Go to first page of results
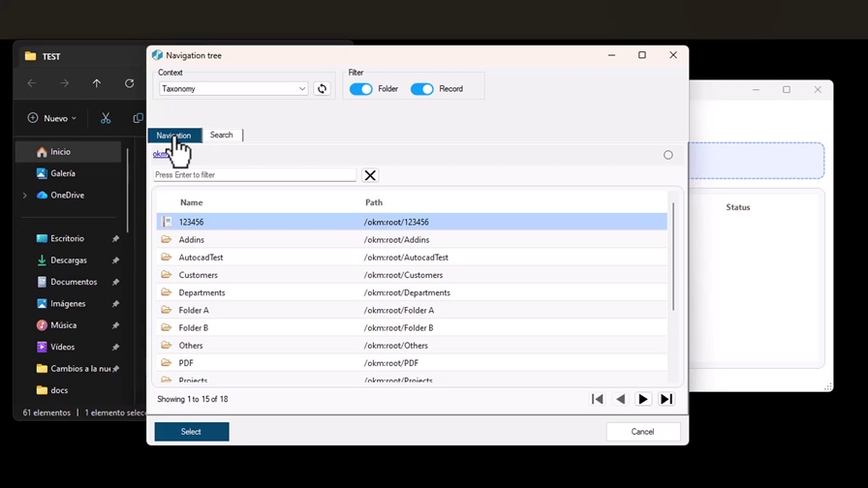This screenshot has width=868, height=488. pos(598,399)
